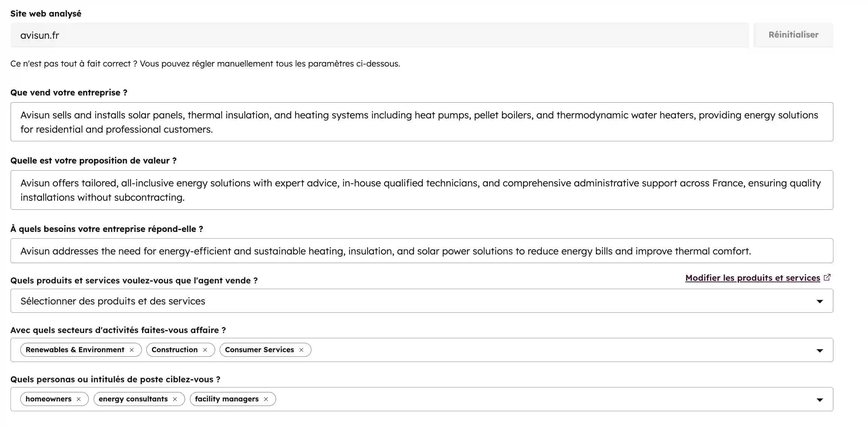Click empty area in the personas field

[x=527, y=399]
